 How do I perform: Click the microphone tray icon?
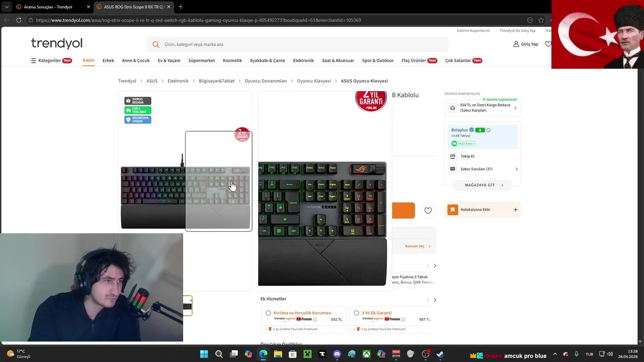pyautogui.click(x=577, y=354)
